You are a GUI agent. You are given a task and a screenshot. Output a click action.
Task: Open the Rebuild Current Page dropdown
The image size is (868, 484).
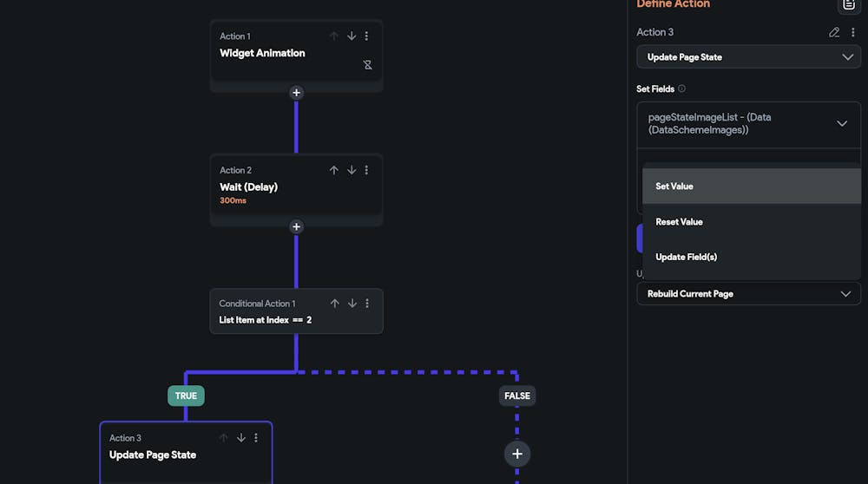point(748,294)
